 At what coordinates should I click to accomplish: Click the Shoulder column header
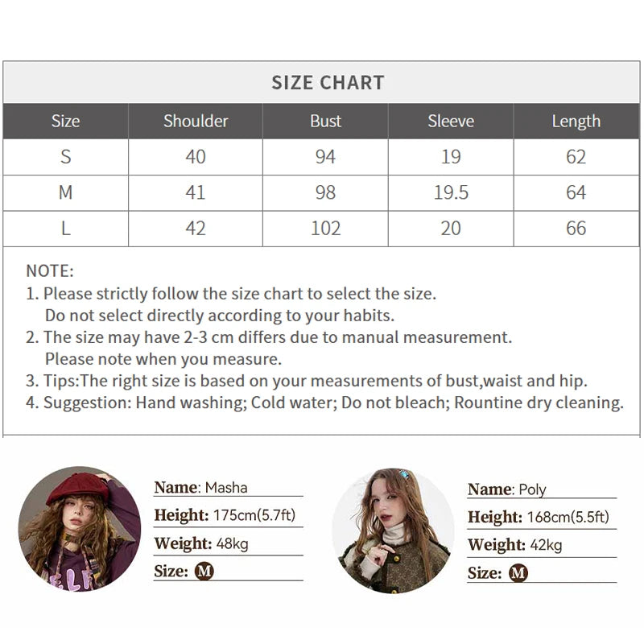coord(196,122)
